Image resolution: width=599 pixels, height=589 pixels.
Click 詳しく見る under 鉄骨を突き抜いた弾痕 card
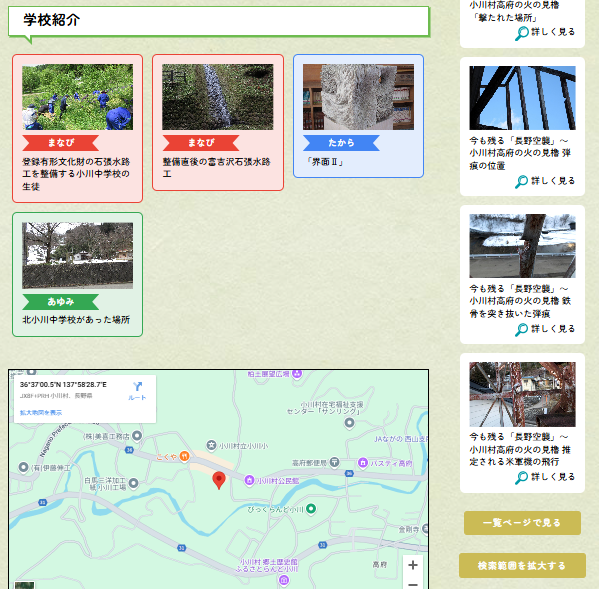pyautogui.click(x=545, y=329)
